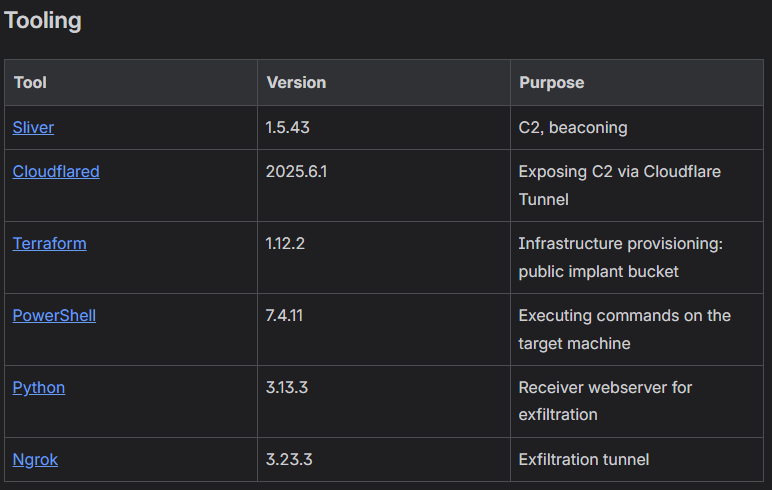Visit the Python link

[x=39, y=388]
